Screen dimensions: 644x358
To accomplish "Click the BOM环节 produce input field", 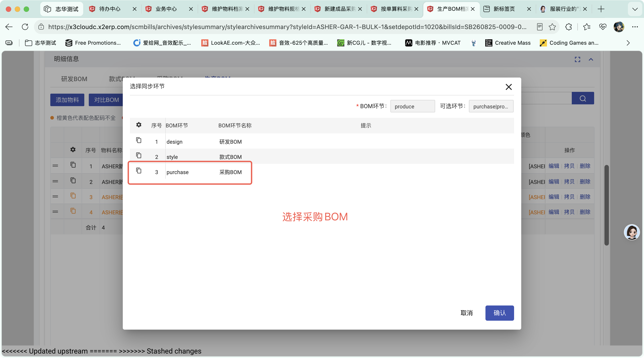I will click(413, 106).
